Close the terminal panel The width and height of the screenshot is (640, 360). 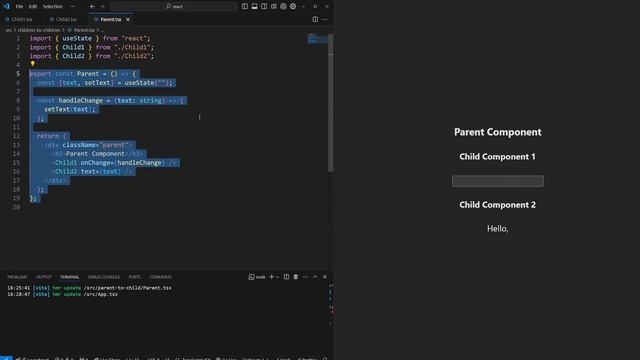coord(325,277)
